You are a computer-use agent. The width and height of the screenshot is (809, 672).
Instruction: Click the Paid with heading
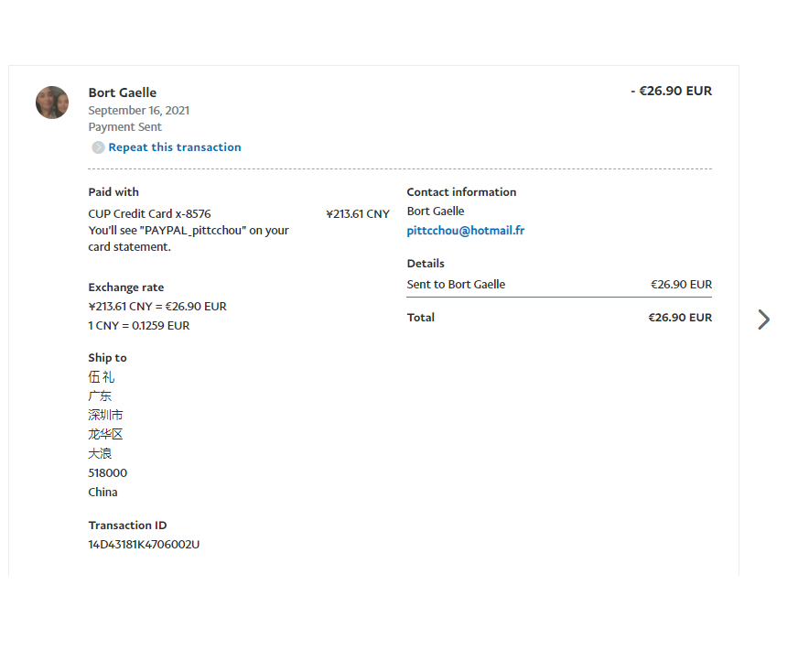[x=113, y=192]
